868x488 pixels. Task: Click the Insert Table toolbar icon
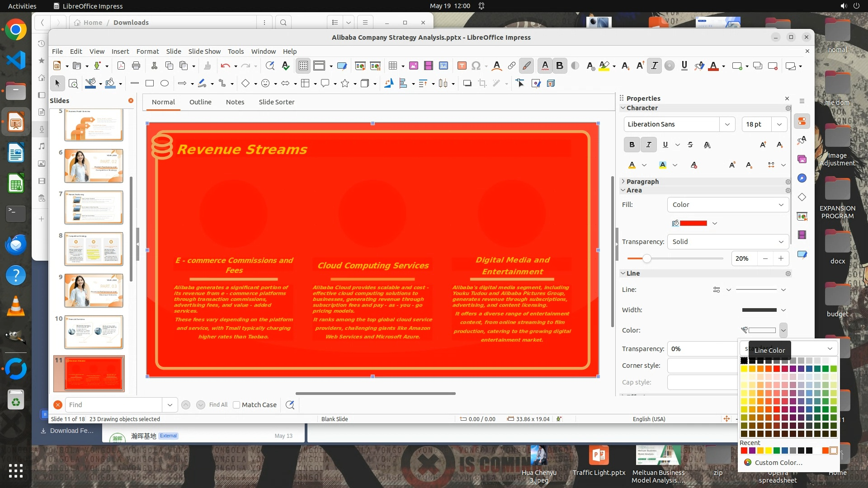(x=392, y=66)
